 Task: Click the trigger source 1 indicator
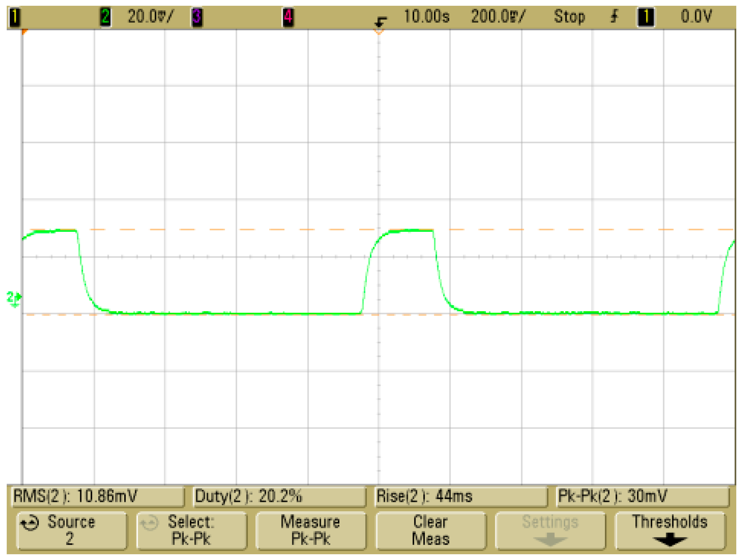pos(646,17)
